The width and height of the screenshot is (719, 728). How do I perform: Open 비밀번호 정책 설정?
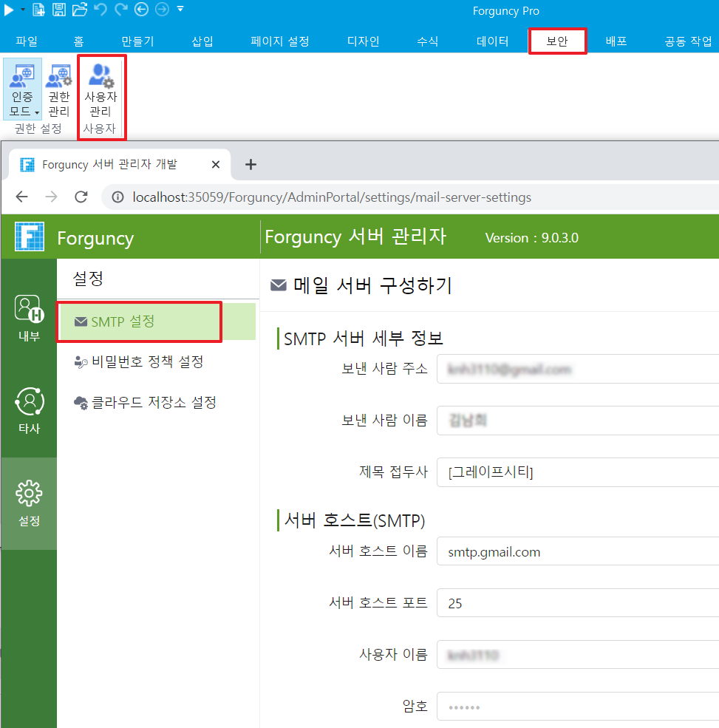click(x=139, y=361)
